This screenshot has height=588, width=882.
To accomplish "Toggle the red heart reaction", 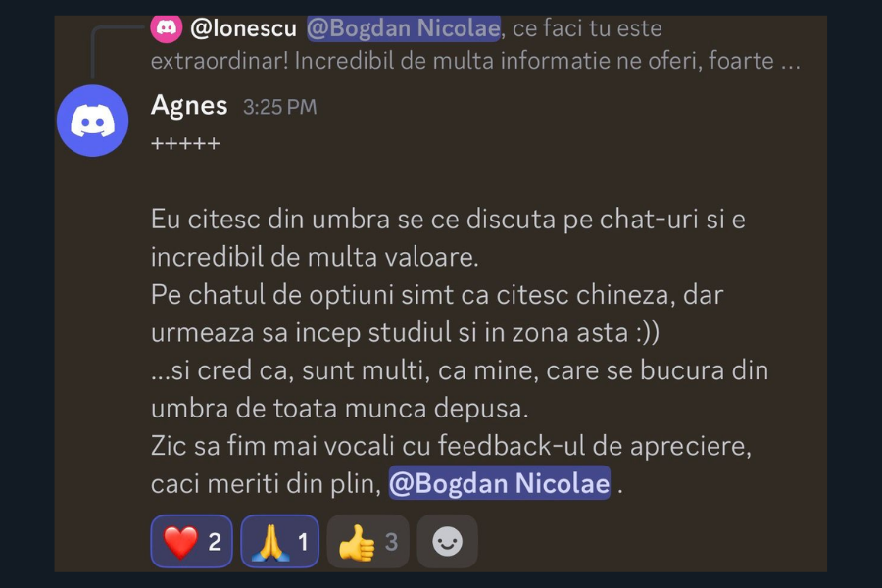I will [191, 541].
